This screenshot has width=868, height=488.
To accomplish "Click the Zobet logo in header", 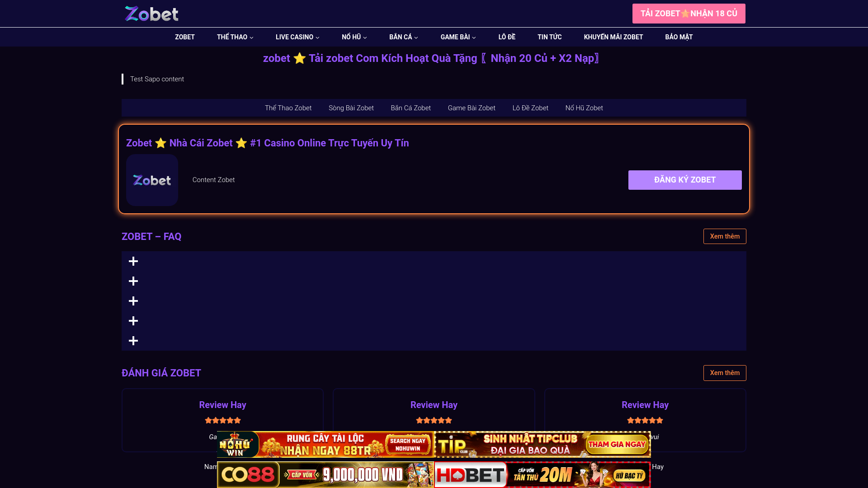I will (151, 14).
